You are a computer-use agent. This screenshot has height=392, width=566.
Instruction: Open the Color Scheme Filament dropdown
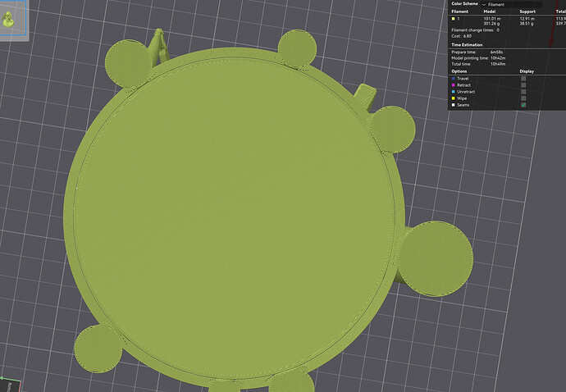coord(512,4)
